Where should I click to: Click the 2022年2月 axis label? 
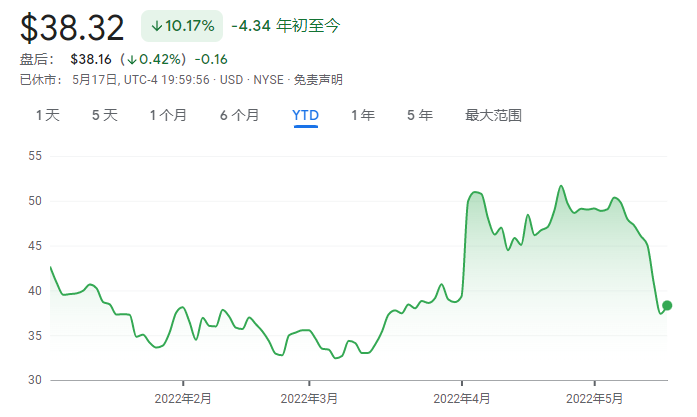click(x=183, y=398)
